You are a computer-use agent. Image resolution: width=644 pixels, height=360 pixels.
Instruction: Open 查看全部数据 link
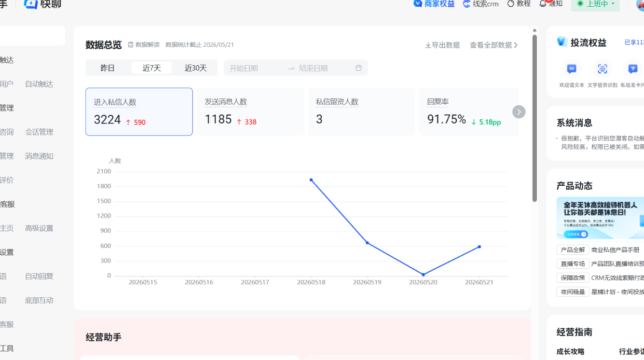pyautogui.click(x=494, y=45)
